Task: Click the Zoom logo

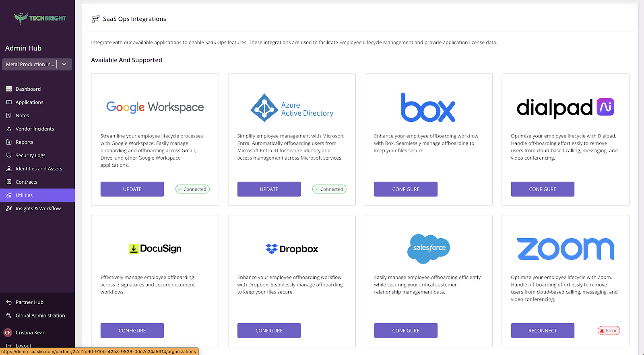Action: click(566, 249)
